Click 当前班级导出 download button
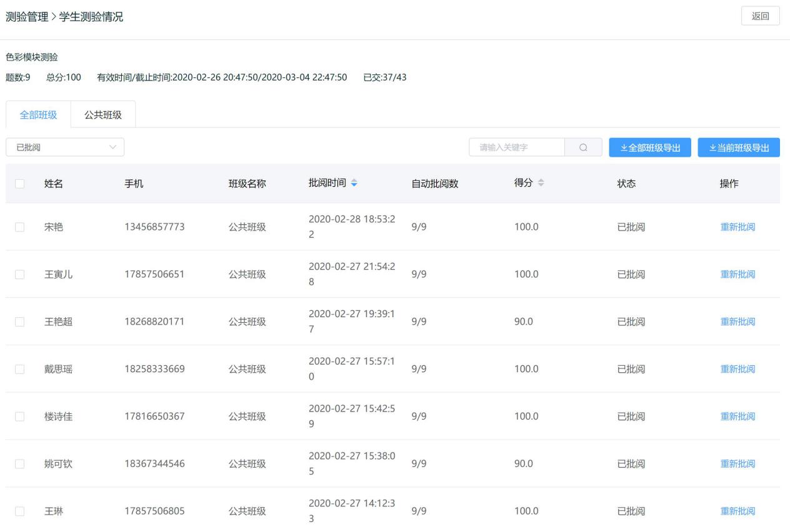 [x=739, y=147]
